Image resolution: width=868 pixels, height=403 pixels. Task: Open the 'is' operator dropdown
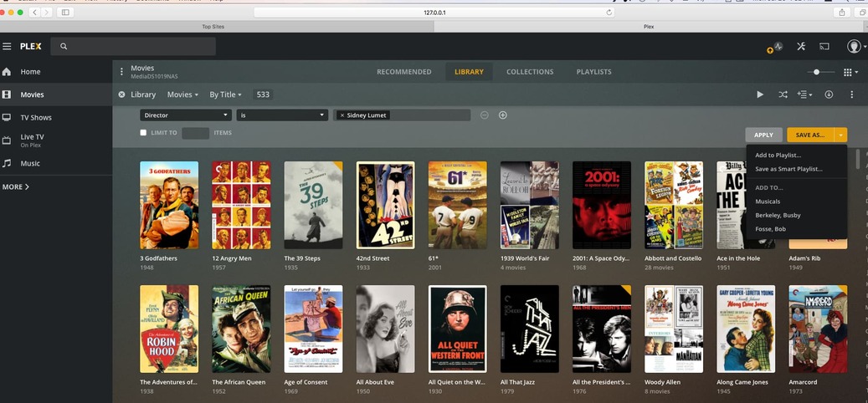(282, 115)
